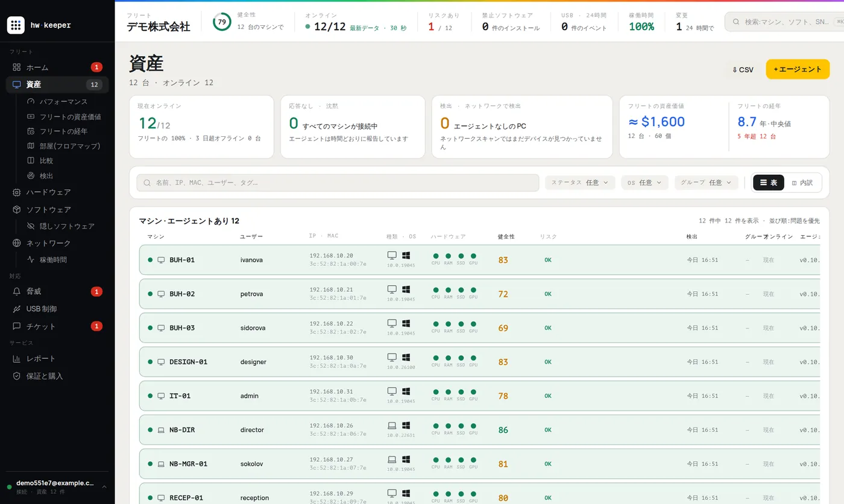Image resolution: width=844 pixels, height=504 pixels.
Task: Click the ≈ $1,600 fleet asset value
Action: tap(657, 122)
